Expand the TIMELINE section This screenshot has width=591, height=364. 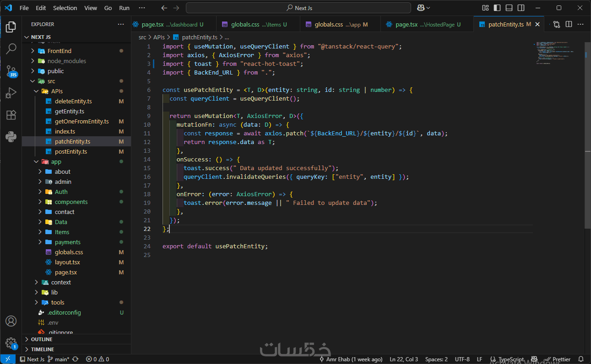click(76, 349)
